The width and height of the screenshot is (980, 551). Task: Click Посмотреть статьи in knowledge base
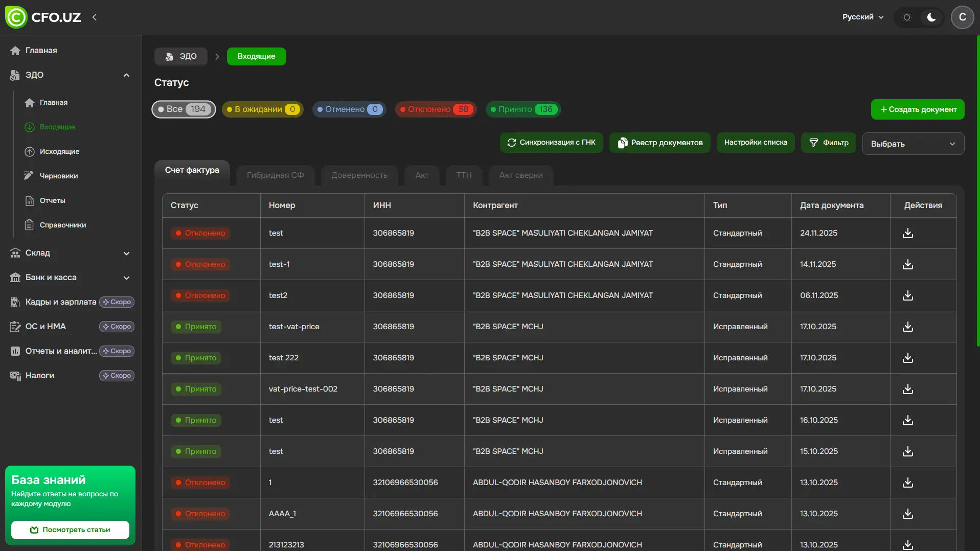(70, 530)
